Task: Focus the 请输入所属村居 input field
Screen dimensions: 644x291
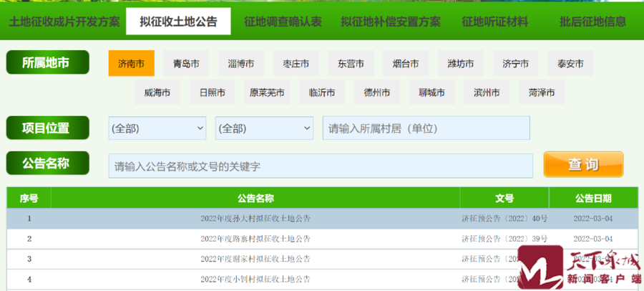Action: point(426,128)
